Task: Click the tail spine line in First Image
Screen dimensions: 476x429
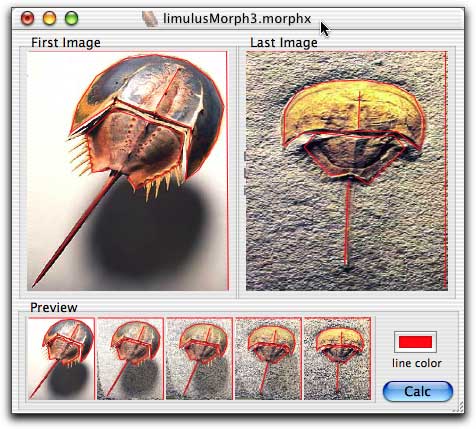Action: [x=77, y=229]
